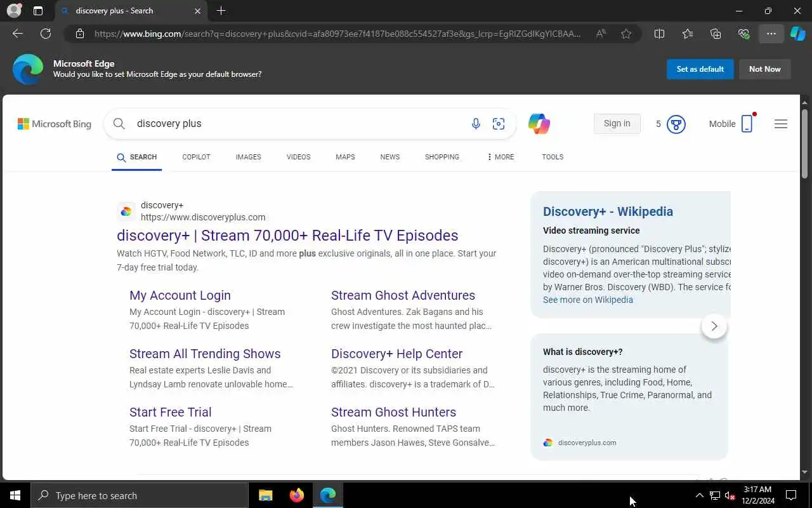Click the magnifier search icon in Bing box
The height and width of the screenshot is (508, 812).
[x=119, y=123]
